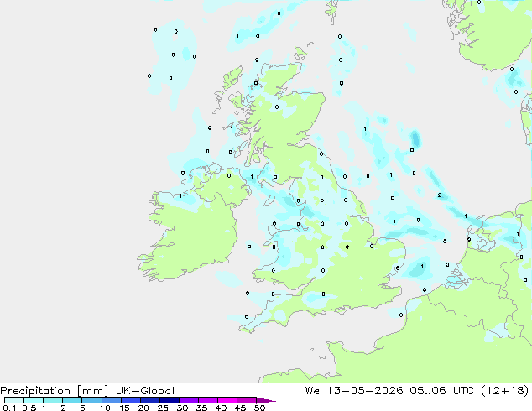The height and width of the screenshot is (411, 532).
Task: Click the 40–45 mm magenta legend swatch
Action: [227, 400]
